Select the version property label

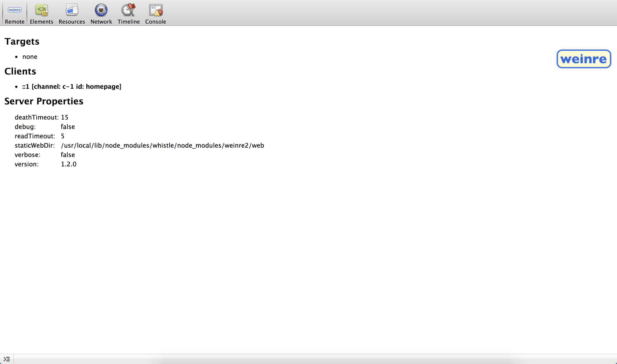[x=27, y=164]
